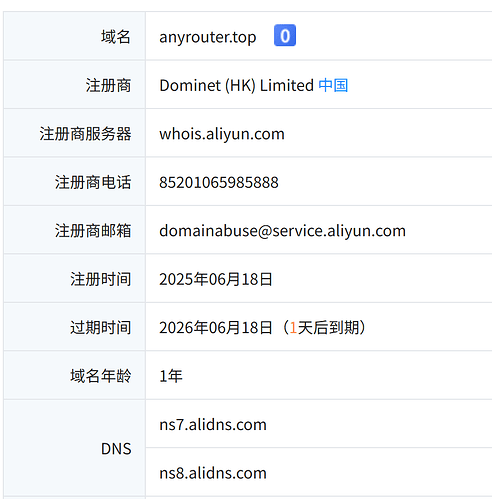This screenshot has width=492, height=499.
Task: Click the 注册商服务器 row label
Action: coord(85,134)
